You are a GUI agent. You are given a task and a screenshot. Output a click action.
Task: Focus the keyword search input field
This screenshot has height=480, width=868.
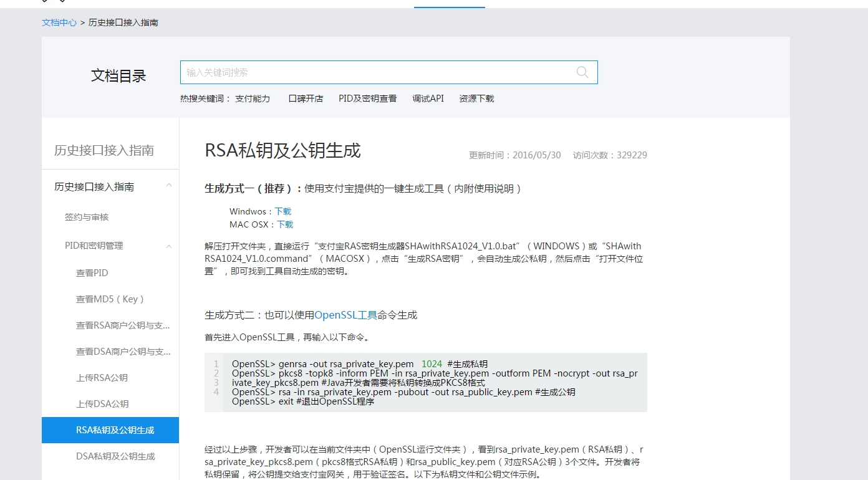388,72
